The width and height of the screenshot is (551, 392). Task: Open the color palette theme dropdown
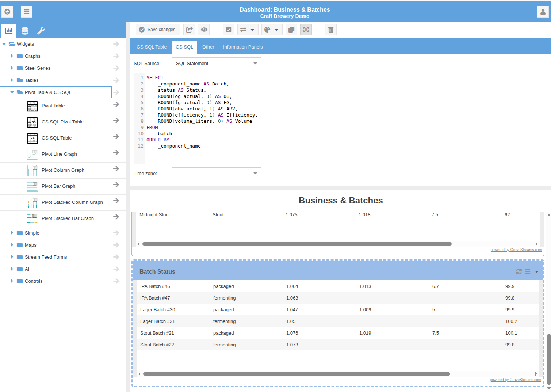point(272,30)
